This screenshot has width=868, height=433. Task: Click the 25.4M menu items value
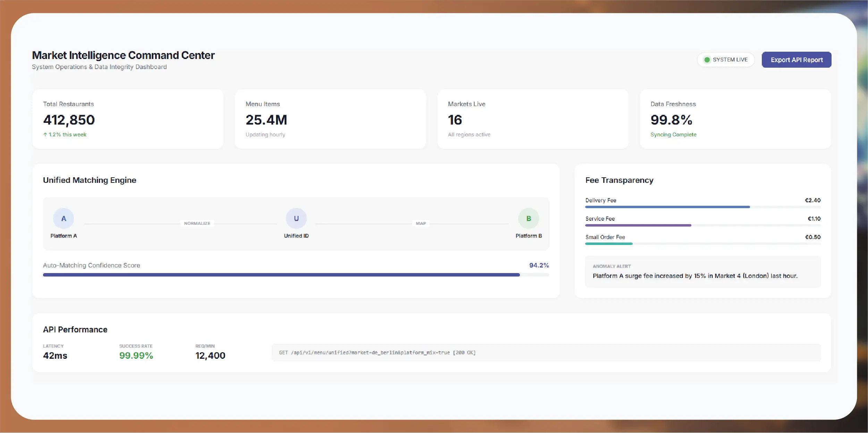pyautogui.click(x=266, y=120)
